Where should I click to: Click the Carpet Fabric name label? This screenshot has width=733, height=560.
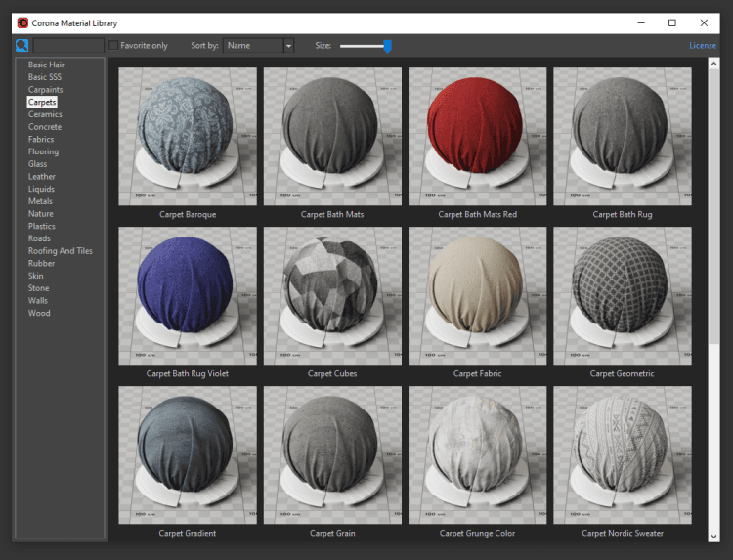(477, 373)
